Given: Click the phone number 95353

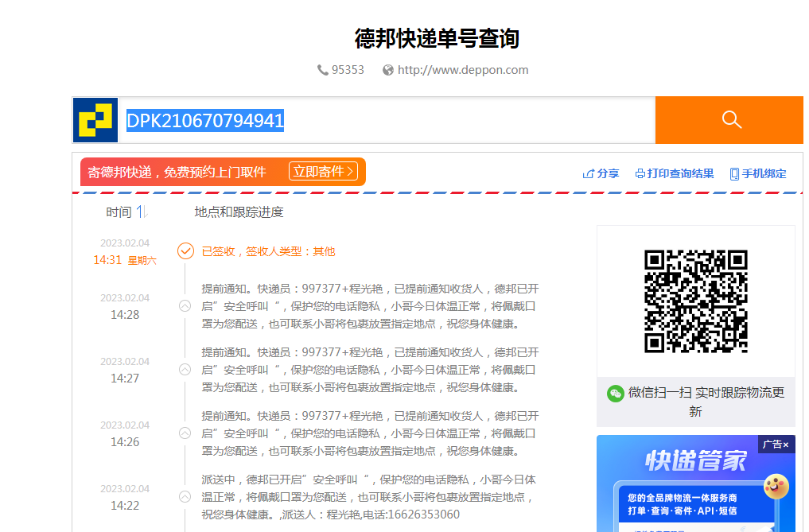Looking at the screenshot, I should pyautogui.click(x=348, y=70).
